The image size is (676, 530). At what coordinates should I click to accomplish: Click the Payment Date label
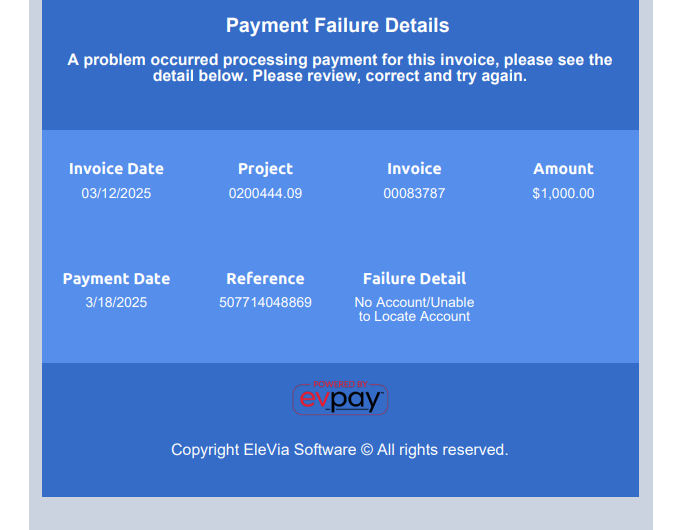click(x=116, y=279)
